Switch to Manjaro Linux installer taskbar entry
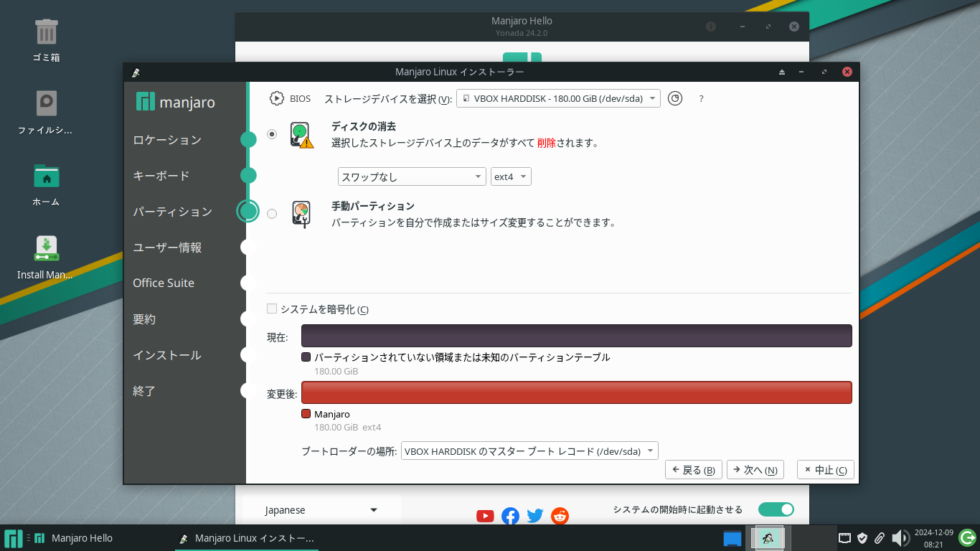This screenshot has height=551, width=980. point(247,538)
